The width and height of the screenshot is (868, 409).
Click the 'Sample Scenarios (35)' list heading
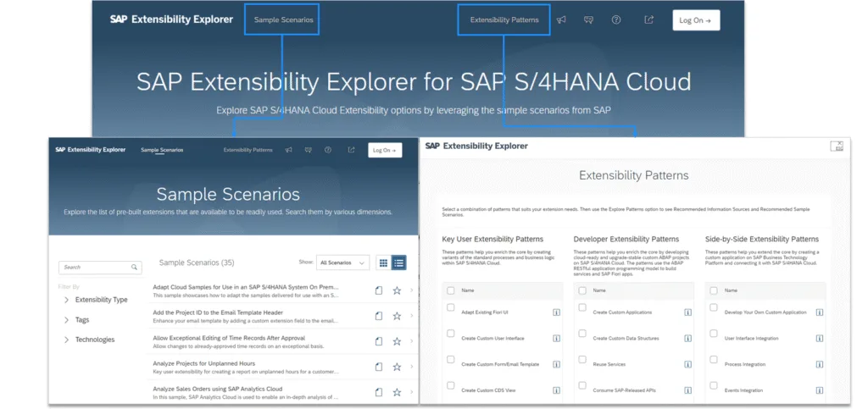tap(197, 263)
